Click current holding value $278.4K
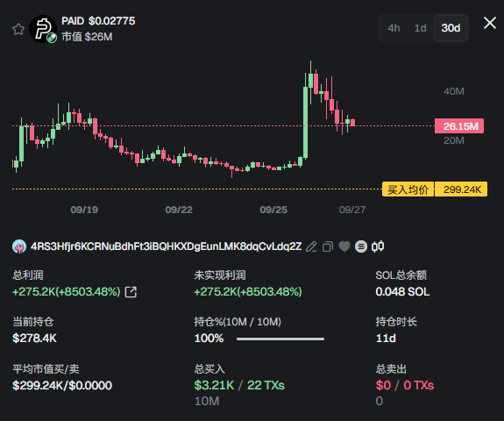The height and width of the screenshot is (421, 504). pyautogui.click(x=34, y=339)
